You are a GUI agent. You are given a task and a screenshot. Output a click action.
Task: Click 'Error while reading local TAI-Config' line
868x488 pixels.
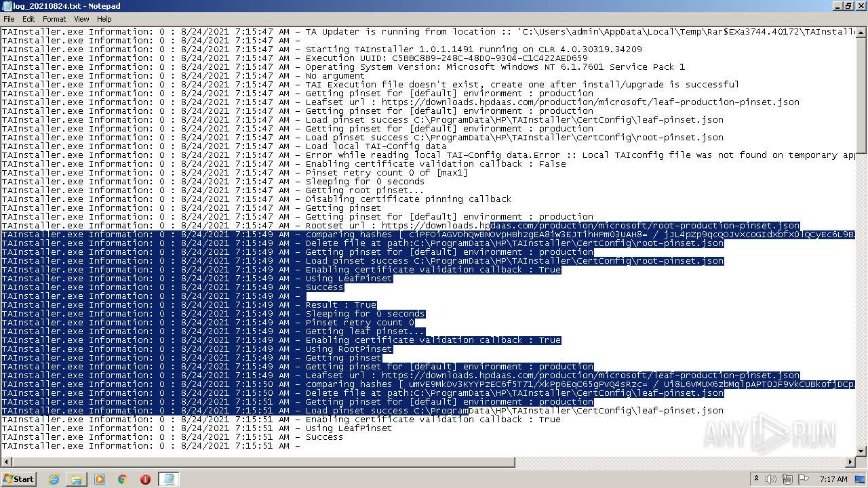point(429,155)
